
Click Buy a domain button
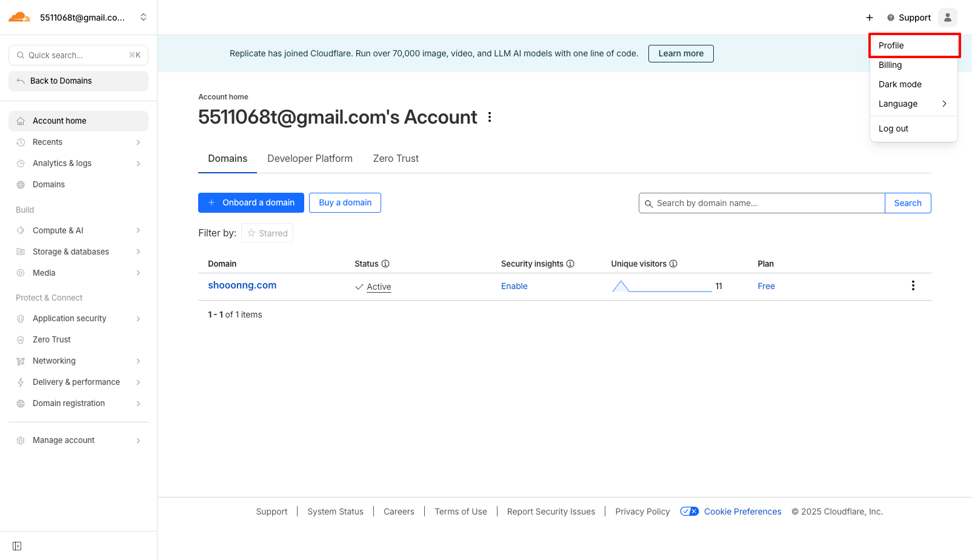(345, 202)
